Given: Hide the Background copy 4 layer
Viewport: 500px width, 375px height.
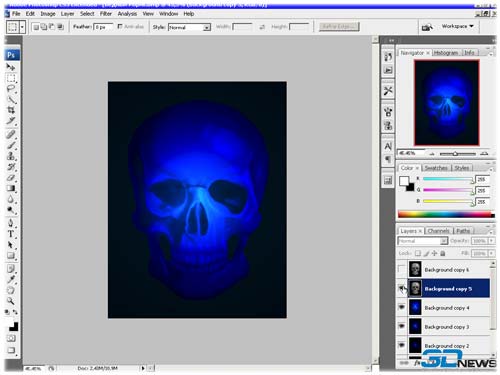Looking at the screenshot, I should click(x=402, y=307).
